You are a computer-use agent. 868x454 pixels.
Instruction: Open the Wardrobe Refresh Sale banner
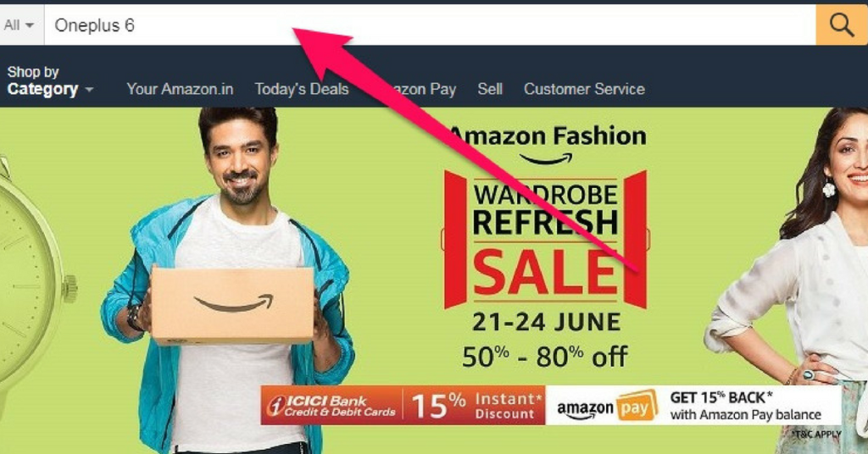tap(546, 239)
